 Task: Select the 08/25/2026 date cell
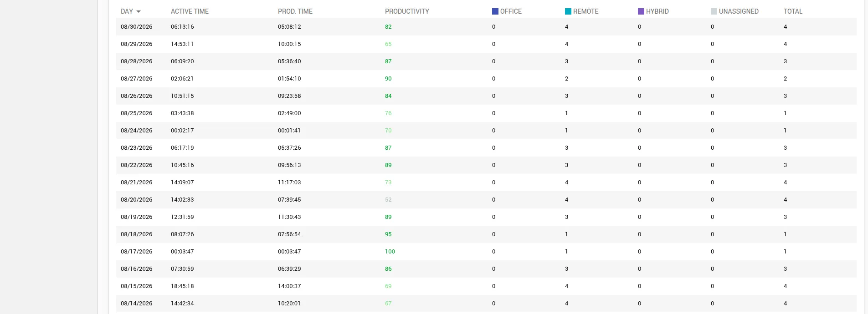coord(137,113)
